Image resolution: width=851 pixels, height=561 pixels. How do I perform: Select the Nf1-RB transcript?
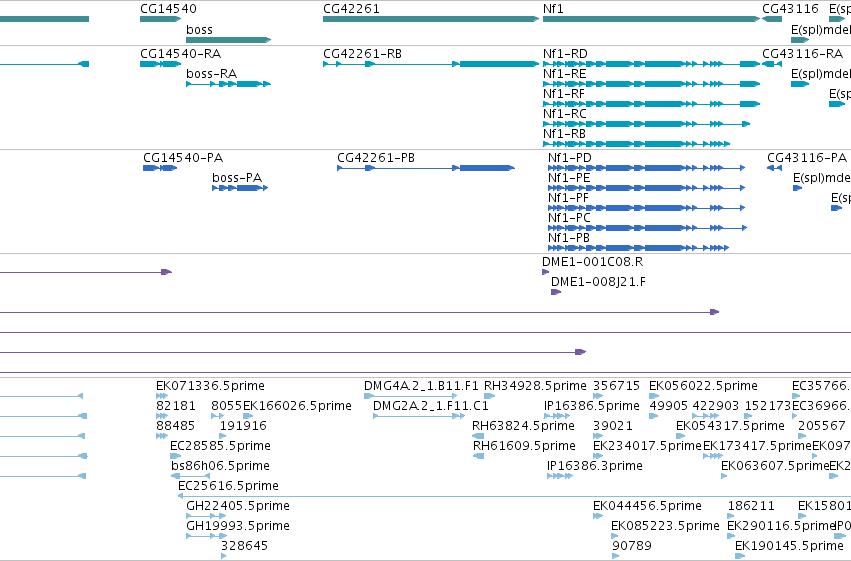click(636, 144)
